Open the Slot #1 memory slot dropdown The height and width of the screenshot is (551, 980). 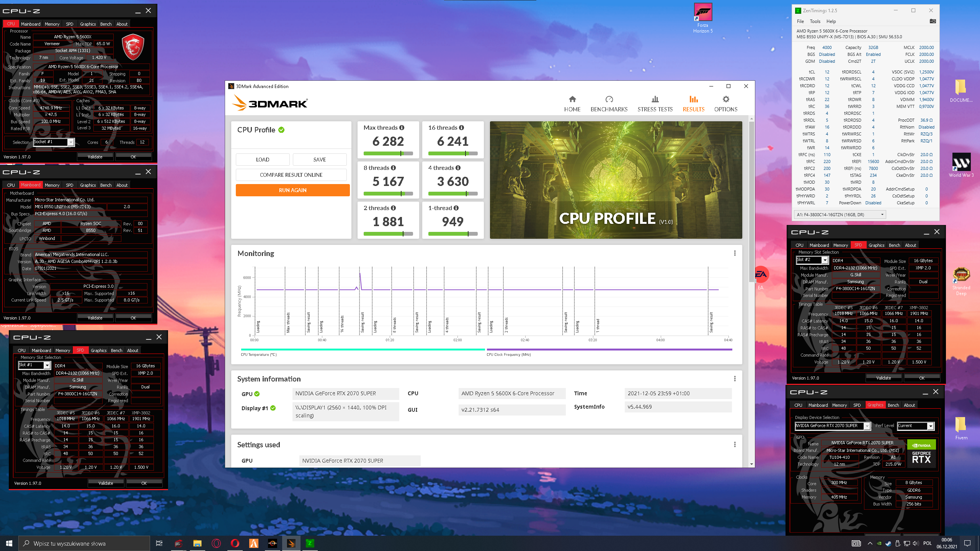(34, 365)
